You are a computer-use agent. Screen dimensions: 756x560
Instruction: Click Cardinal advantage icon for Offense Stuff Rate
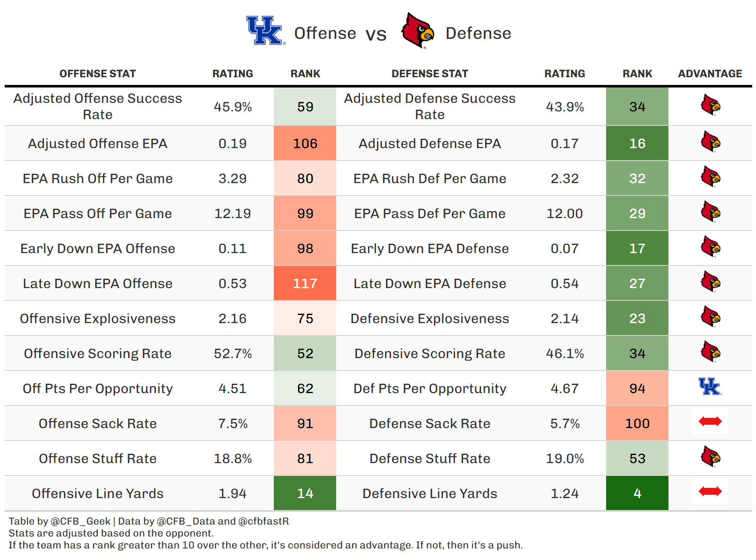click(710, 457)
